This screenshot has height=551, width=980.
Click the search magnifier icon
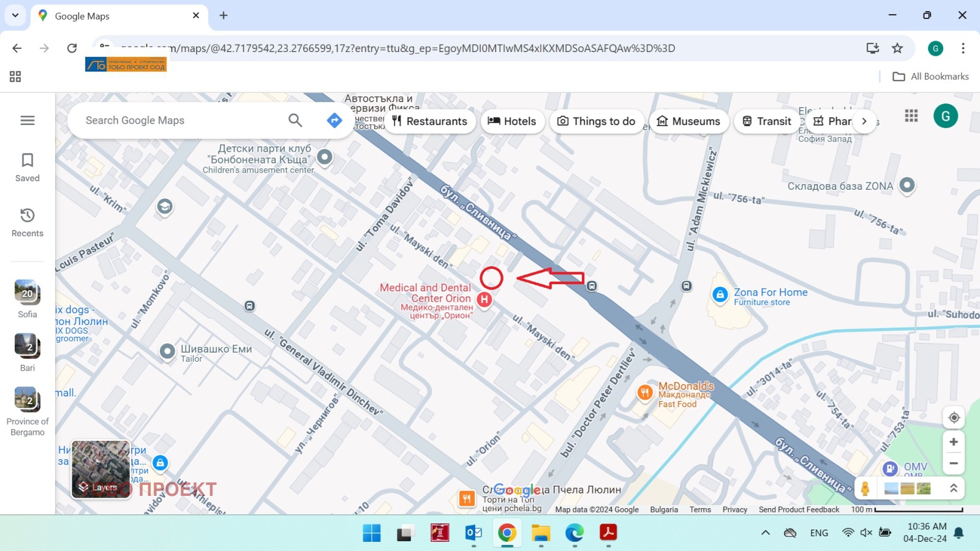(x=295, y=121)
